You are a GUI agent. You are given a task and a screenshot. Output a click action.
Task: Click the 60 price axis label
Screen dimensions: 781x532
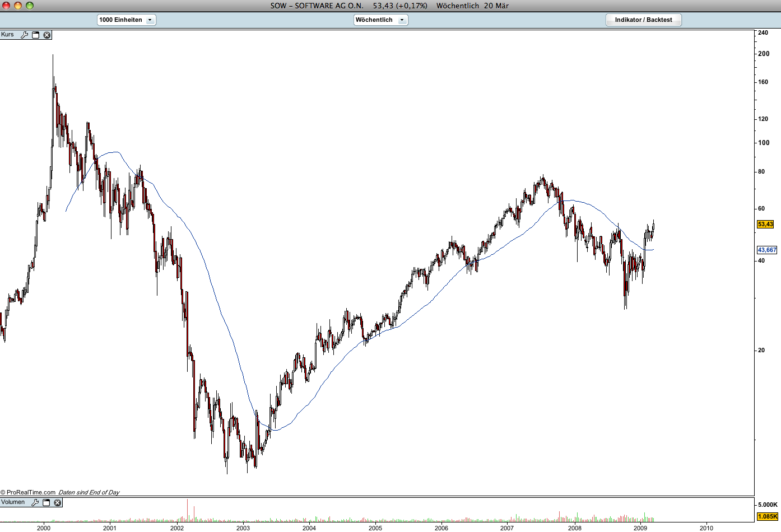[761, 208]
